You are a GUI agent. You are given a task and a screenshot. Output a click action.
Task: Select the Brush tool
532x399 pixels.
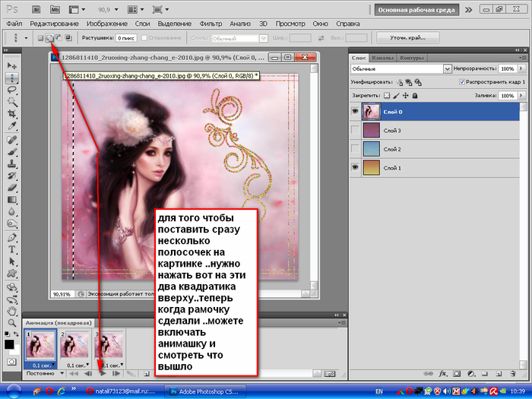12,152
